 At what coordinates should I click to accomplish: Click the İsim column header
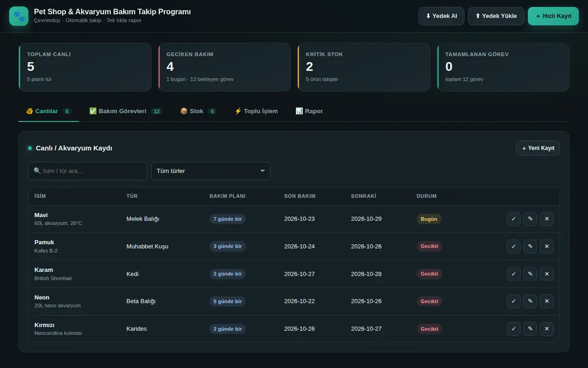pyautogui.click(x=40, y=196)
